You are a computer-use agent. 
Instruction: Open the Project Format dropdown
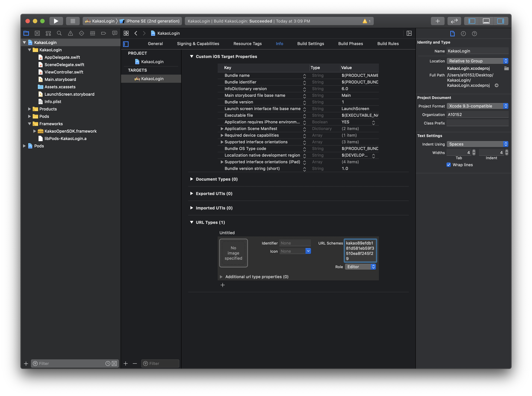(477, 106)
